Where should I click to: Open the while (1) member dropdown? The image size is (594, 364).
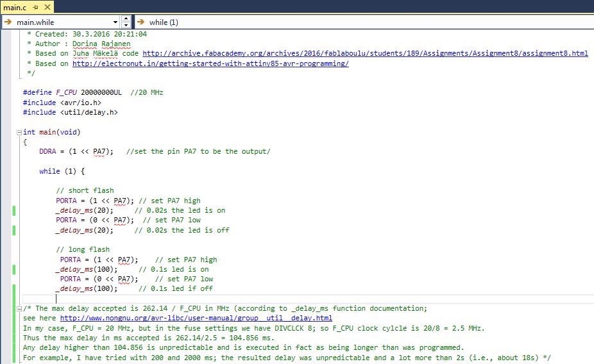364,22
